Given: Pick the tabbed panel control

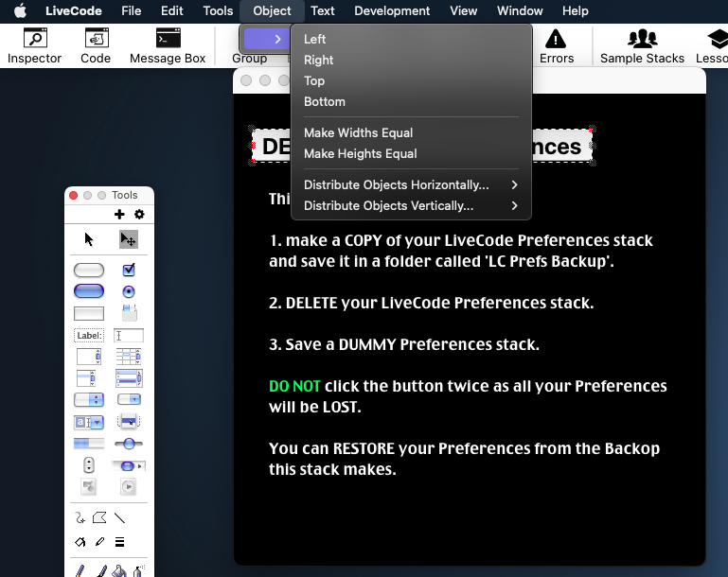Looking at the screenshot, I should point(129,313).
